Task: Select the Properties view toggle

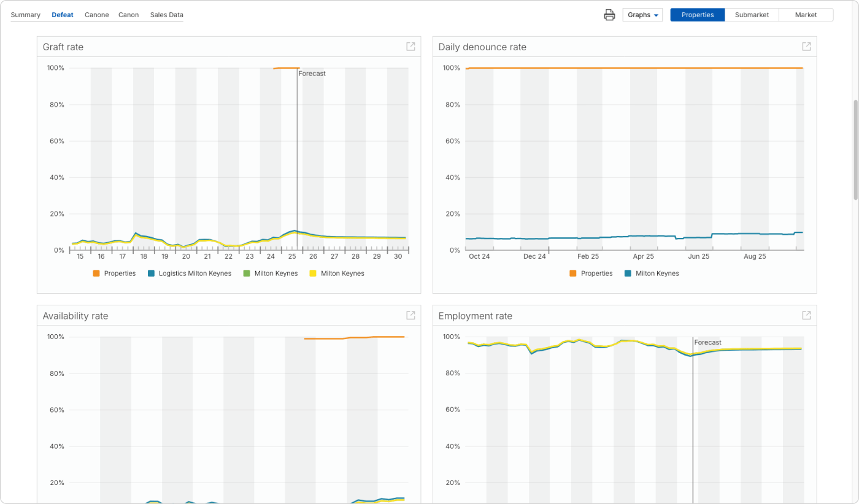Action: pos(697,15)
